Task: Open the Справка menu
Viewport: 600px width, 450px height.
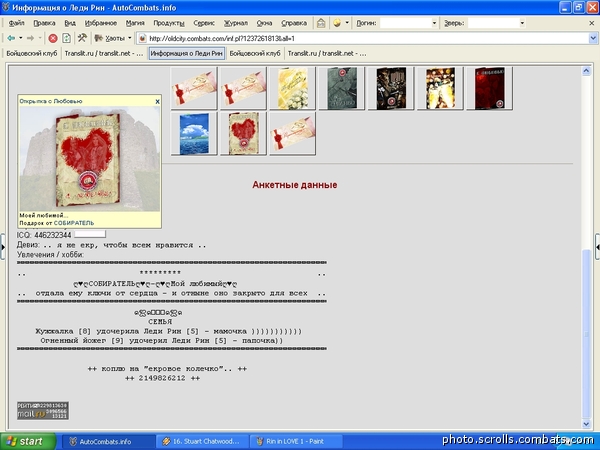Action: 294,23
